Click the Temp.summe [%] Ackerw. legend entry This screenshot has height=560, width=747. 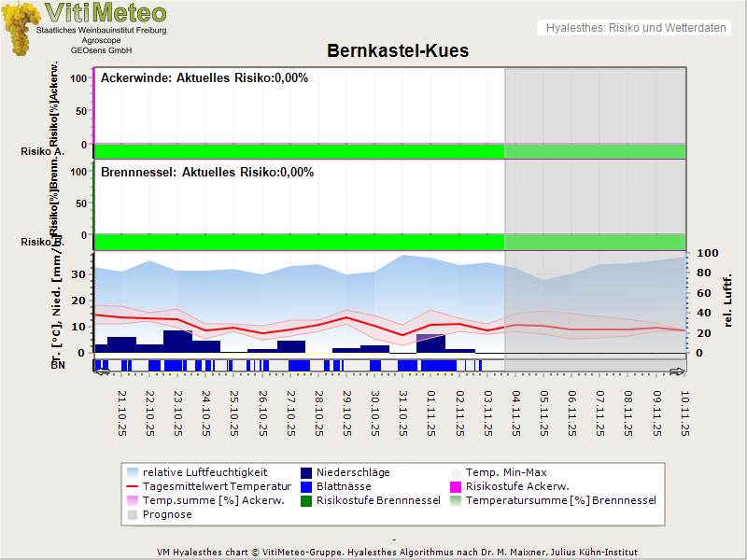coord(202,500)
